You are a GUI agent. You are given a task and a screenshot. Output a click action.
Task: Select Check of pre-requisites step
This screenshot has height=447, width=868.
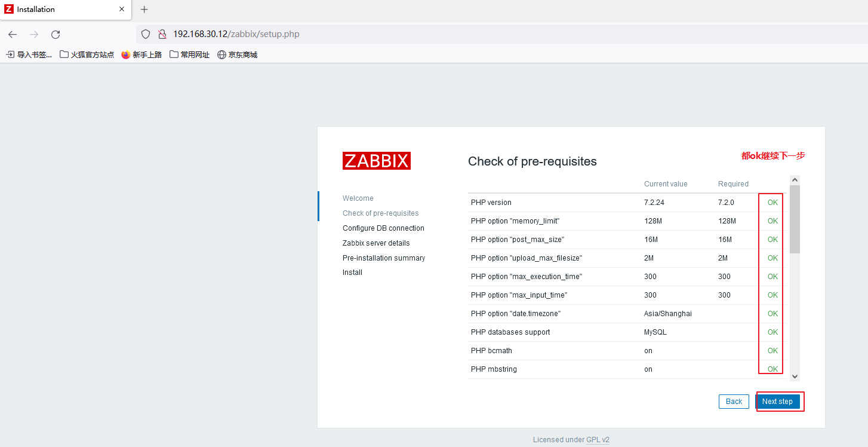381,213
